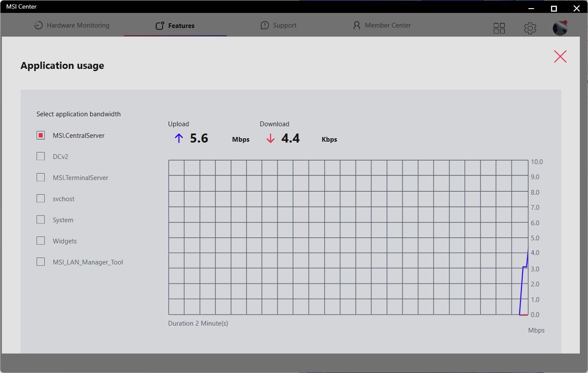Click the Duration 2 Minute(s) text
Screen dimensions: 588x373
pyautogui.click(x=198, y=323)
